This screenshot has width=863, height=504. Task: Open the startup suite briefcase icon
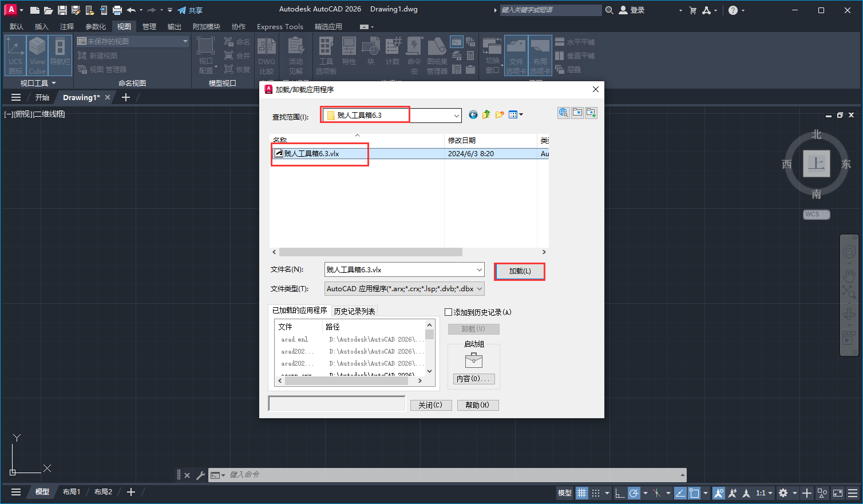click(473, 360)
